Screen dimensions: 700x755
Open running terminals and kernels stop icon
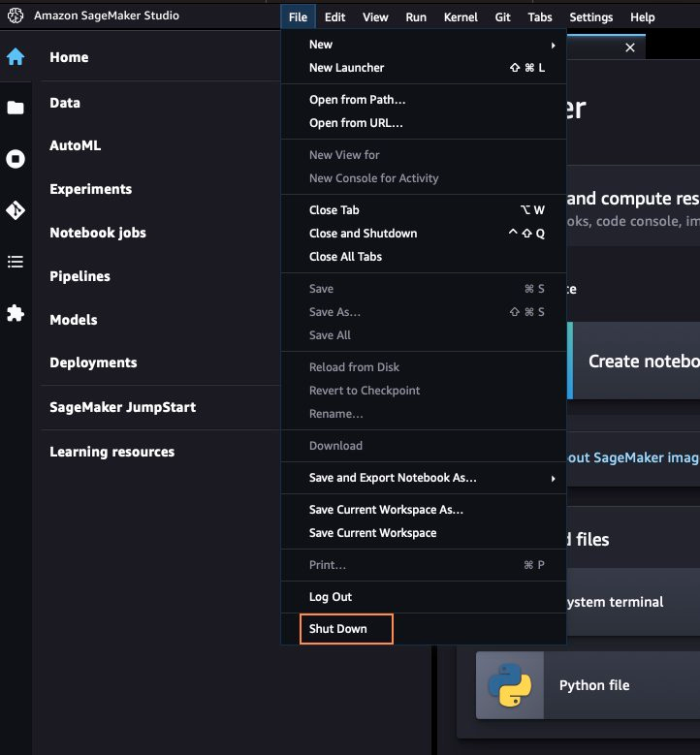pos(16,158)
